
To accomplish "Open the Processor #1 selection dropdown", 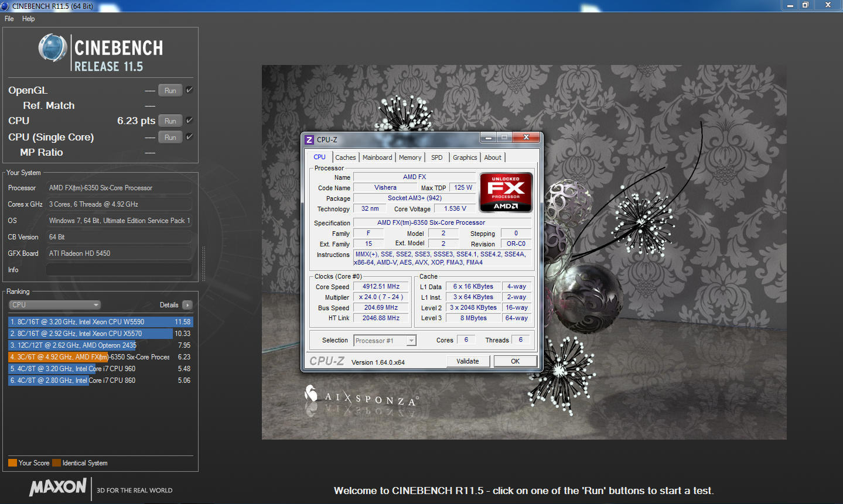I will 385,341.
